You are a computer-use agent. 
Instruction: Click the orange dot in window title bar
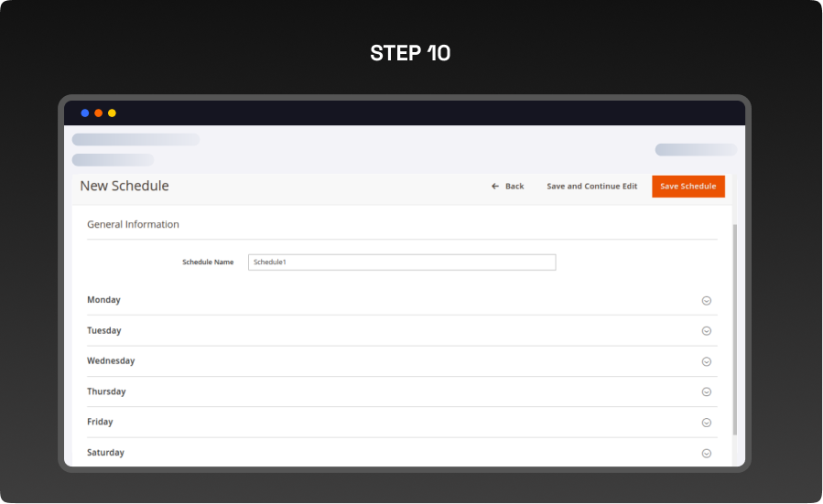tap(99, 113)
